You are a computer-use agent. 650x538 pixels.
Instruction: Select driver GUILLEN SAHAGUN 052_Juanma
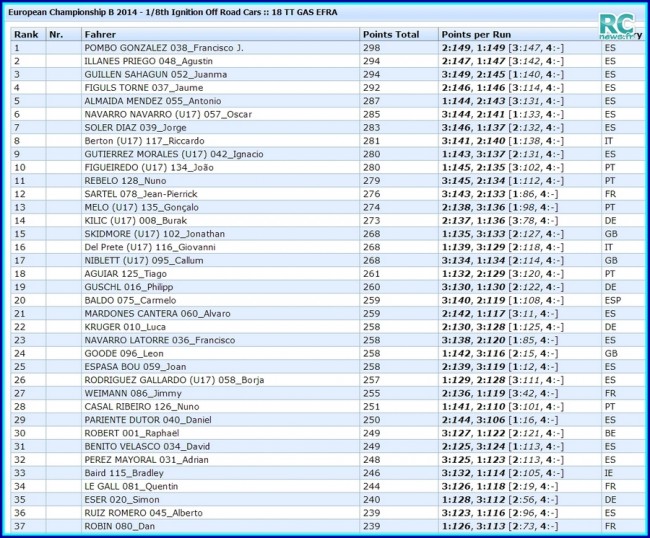point(155,75)
